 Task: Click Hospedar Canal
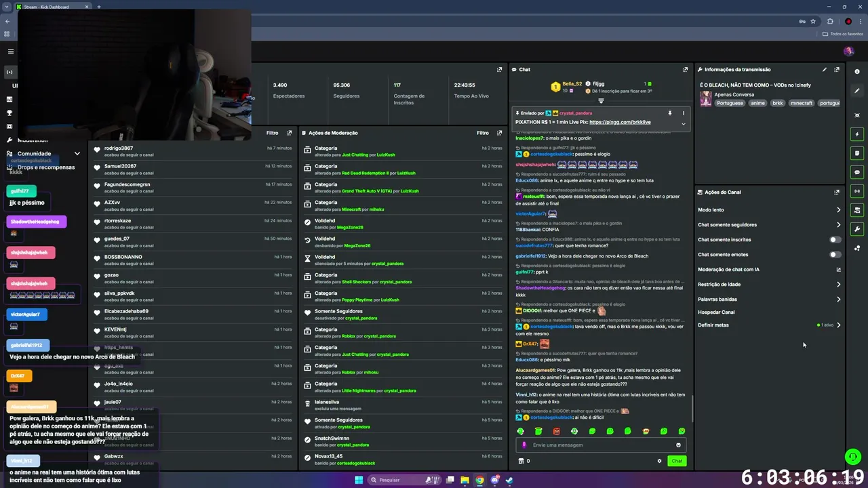(x=716, y=312)
